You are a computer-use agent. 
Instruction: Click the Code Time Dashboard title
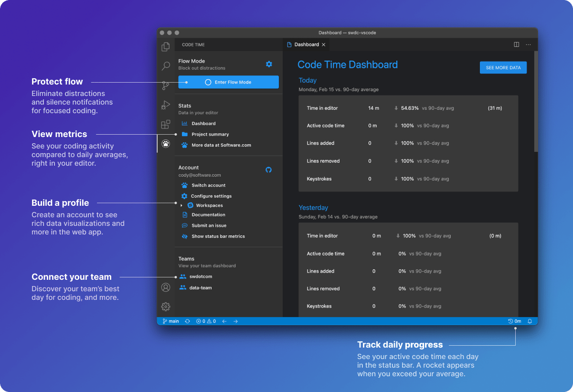tap(348, 65)
